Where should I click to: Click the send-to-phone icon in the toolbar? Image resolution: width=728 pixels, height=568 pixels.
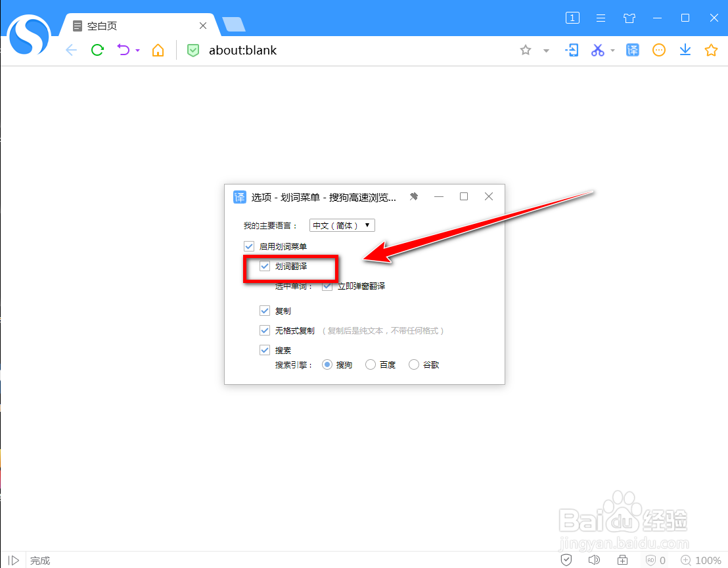click(x=572, y=50)
